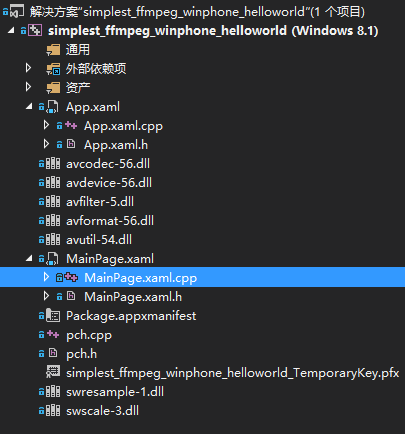Click the highlighted MainPage.xaml.cpp name
The height and width of the screenshot is (434, 405).
(140, 278)
